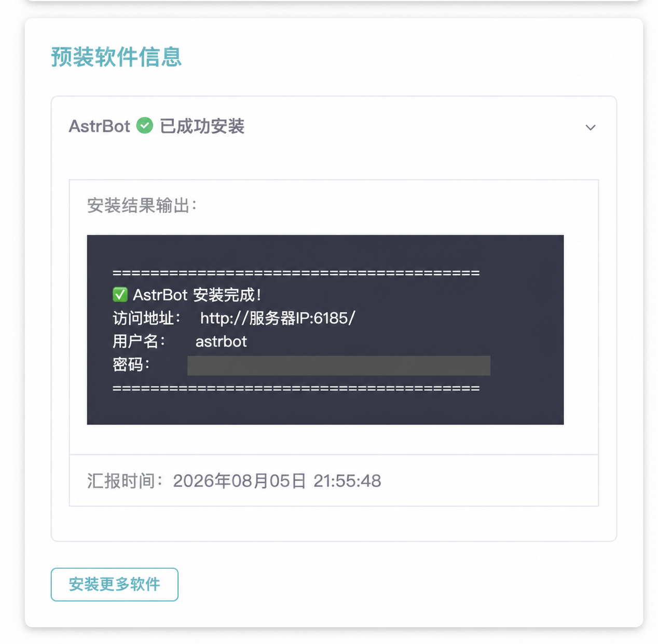658x644 pixels.
Task: Click the 安装更多软件 button
Action: point(115,584)
